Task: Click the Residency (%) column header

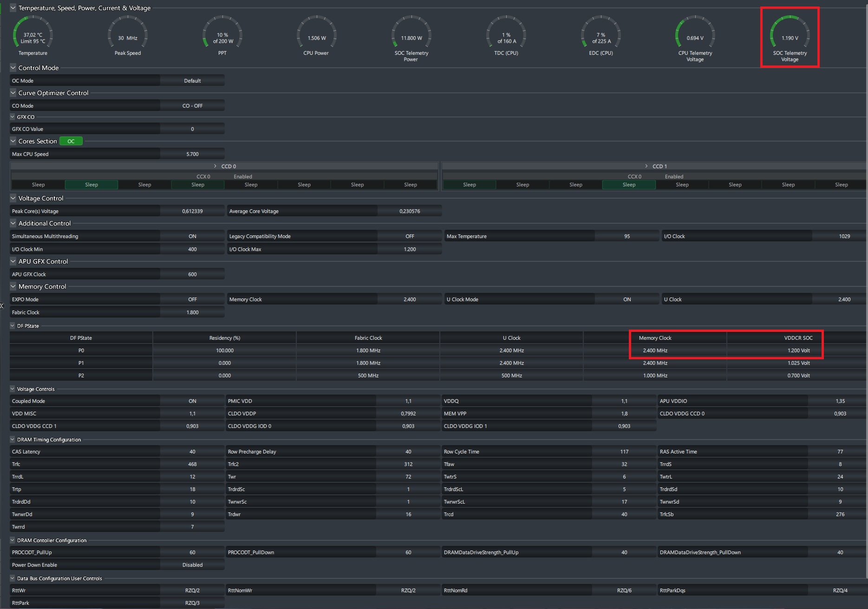Action: [225, 338]
